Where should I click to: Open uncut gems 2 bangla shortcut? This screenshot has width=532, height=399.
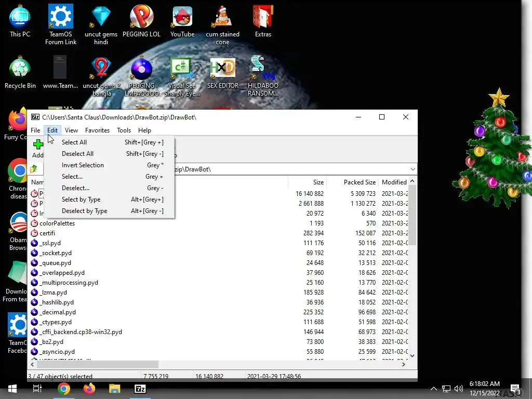101,77
